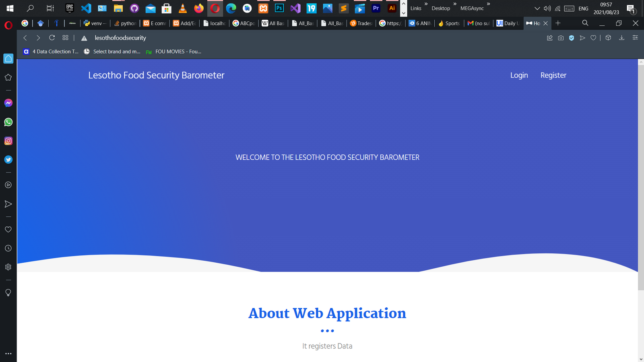Viewport: 644px width, 362px height.
Task: Toggle the ad blocker shield icon
Action: click(572, 38)
